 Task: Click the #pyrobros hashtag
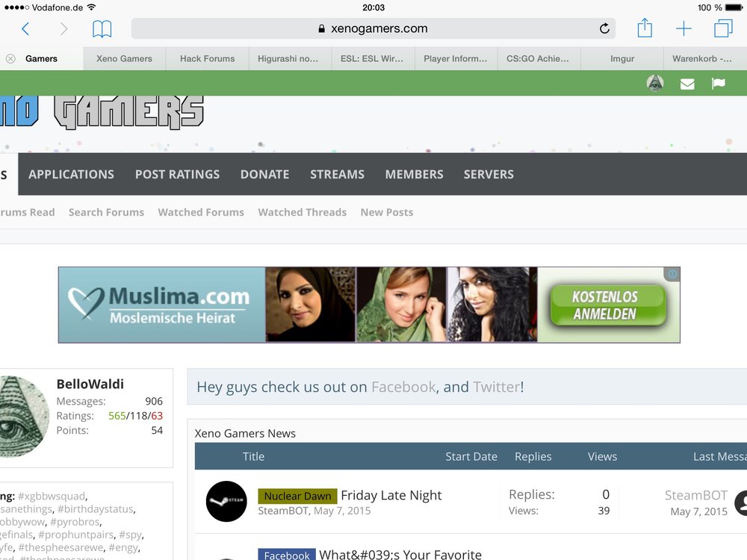pos(75,521)
